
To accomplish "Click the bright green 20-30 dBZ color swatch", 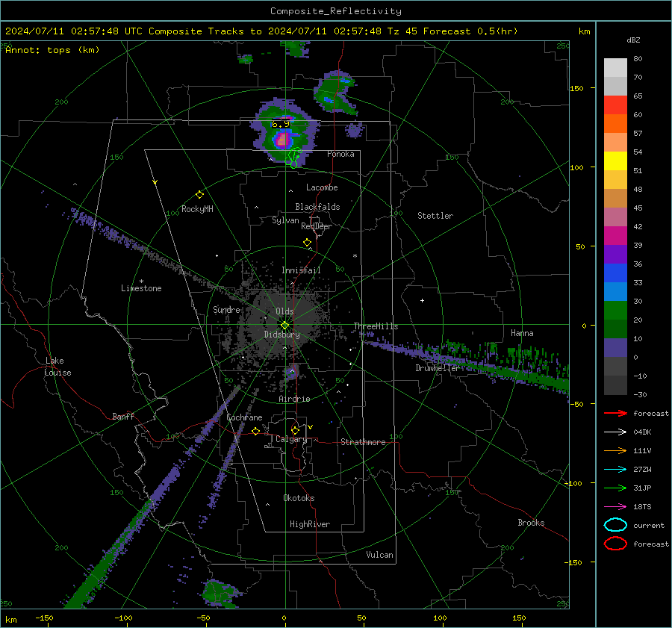I will pyautogui.click(x=615, y=311).
